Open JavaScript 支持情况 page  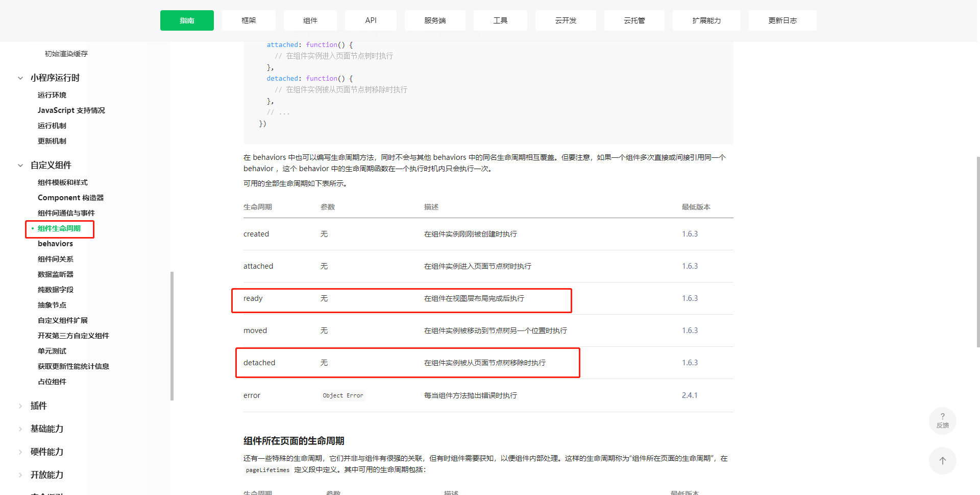71,110
